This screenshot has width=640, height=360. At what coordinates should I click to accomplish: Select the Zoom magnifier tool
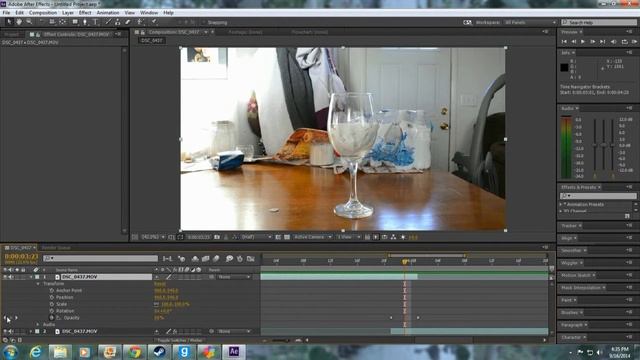(29, 22)
